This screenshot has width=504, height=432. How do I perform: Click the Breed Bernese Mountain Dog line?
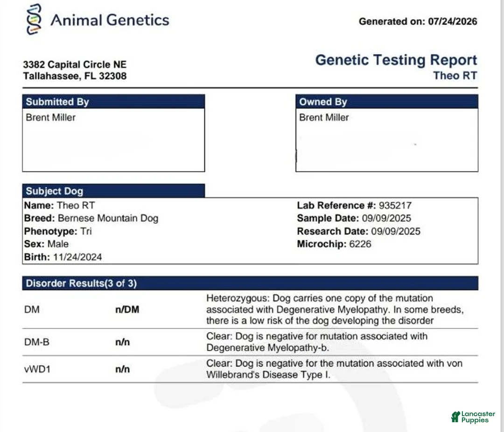tap(91, 218)
